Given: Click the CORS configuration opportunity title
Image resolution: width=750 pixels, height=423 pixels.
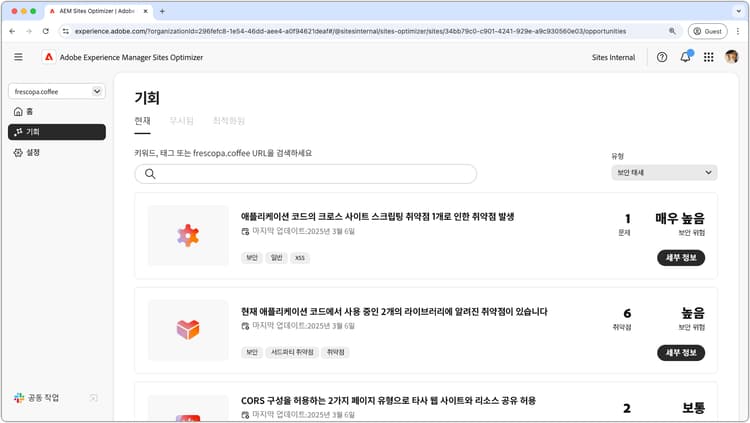Looking at the screenshot, I should 388,401.
